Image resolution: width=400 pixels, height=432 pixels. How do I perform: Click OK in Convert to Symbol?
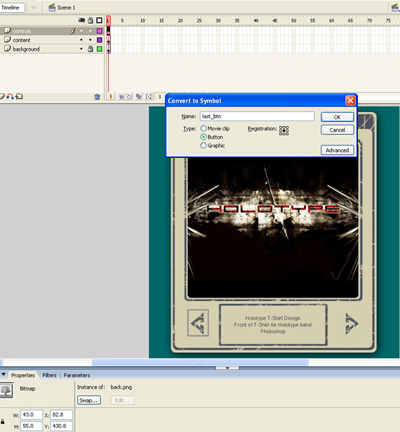[337, 117]
